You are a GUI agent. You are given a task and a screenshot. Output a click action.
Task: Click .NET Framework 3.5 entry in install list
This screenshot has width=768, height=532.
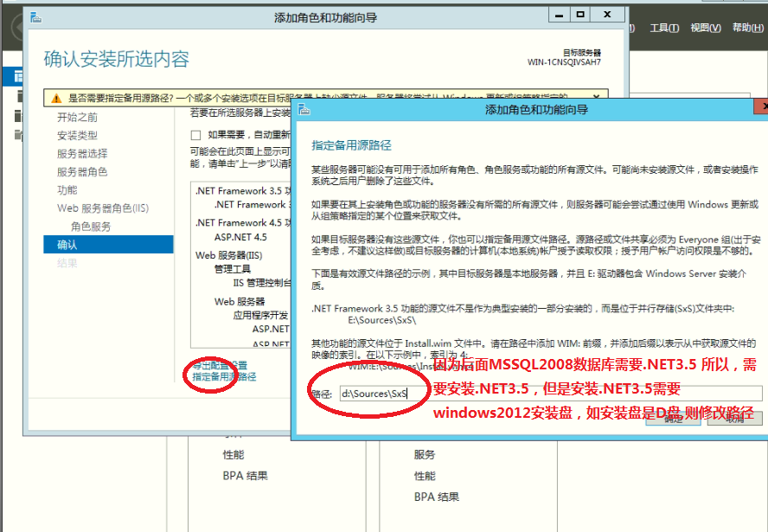[x=243, y=191]
